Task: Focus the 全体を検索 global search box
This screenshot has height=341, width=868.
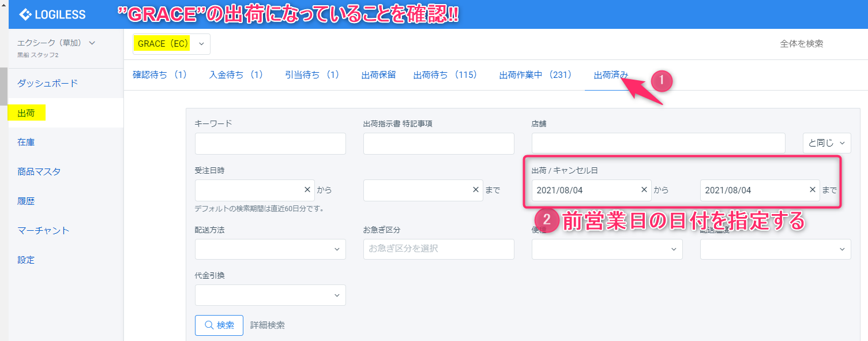Action: pyautogui.click(x=802, y=44)
